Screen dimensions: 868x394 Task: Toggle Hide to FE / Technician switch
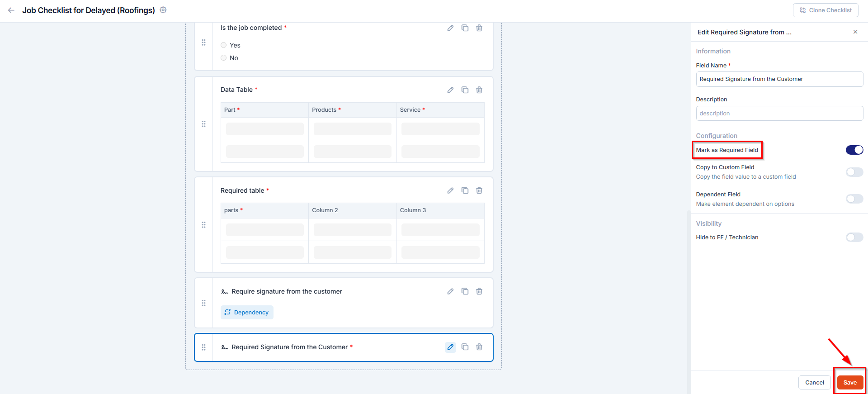point(854,237)
